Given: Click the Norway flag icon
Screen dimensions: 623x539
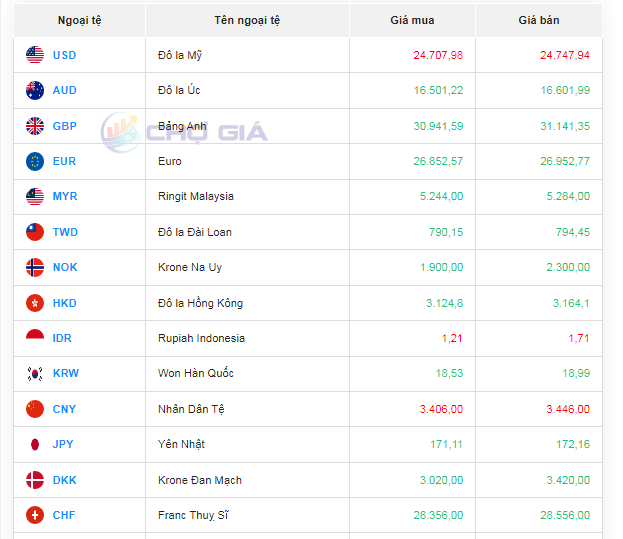Looking at the screenshot, I should pyautogui.click(x=35, y=267).
